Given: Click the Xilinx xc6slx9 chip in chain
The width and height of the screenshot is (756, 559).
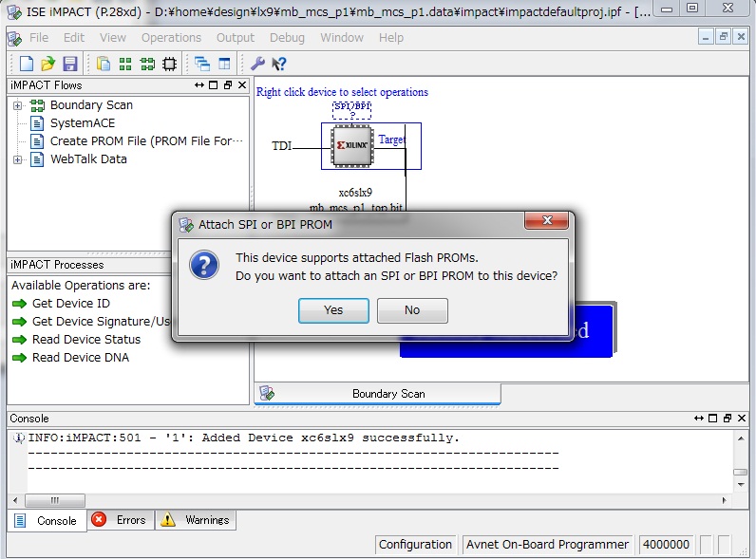Looking at the screenshot, I should [352, 146].
